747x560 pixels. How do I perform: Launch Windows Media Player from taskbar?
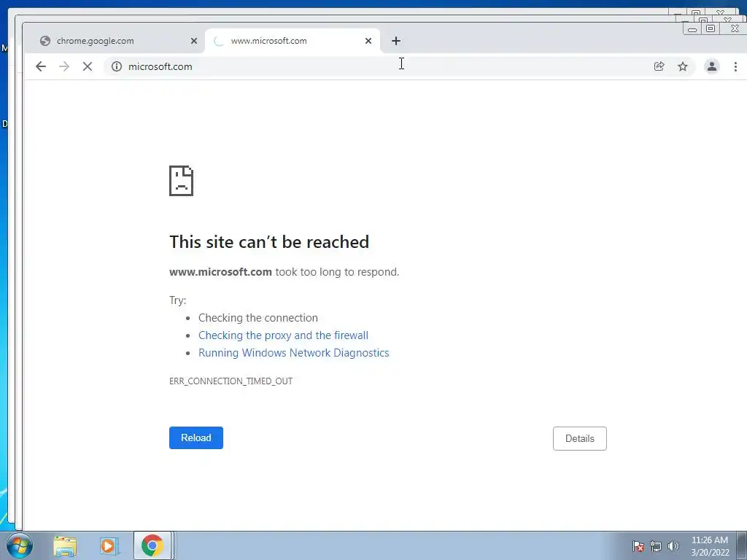(109, 545)
